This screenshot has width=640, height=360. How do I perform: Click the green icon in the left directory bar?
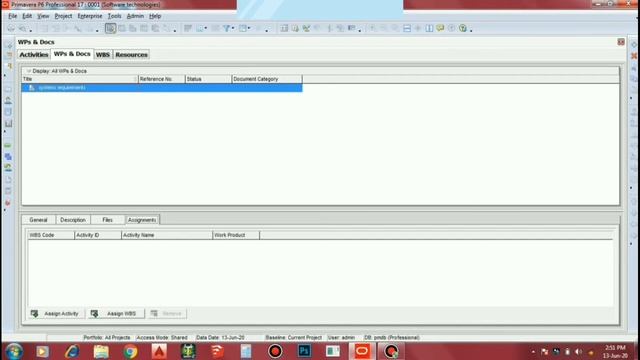coord(8,145)
